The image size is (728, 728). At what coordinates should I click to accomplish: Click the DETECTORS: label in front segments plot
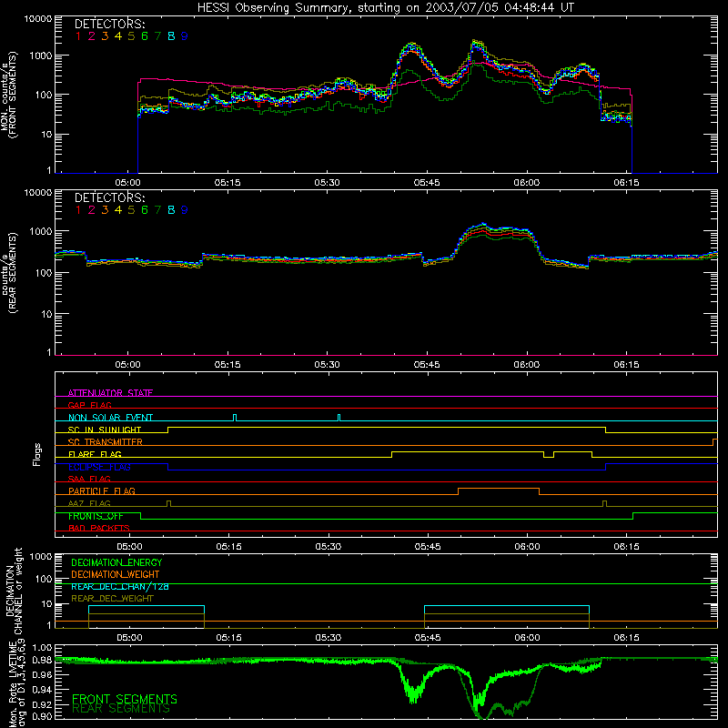coord(109,24)
